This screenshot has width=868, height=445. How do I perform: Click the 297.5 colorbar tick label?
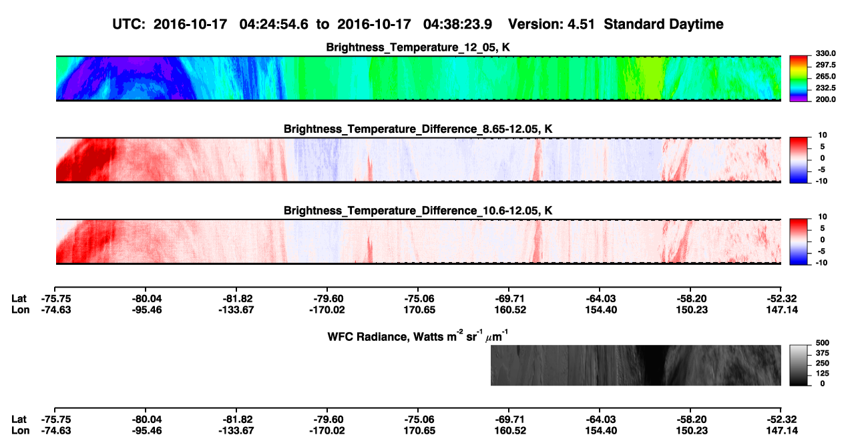point(826,65)
